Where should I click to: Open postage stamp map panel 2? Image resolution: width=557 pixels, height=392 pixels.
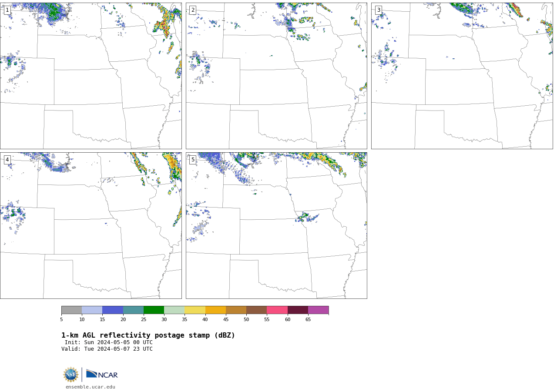pyautogui.click(x=276, y=76)
